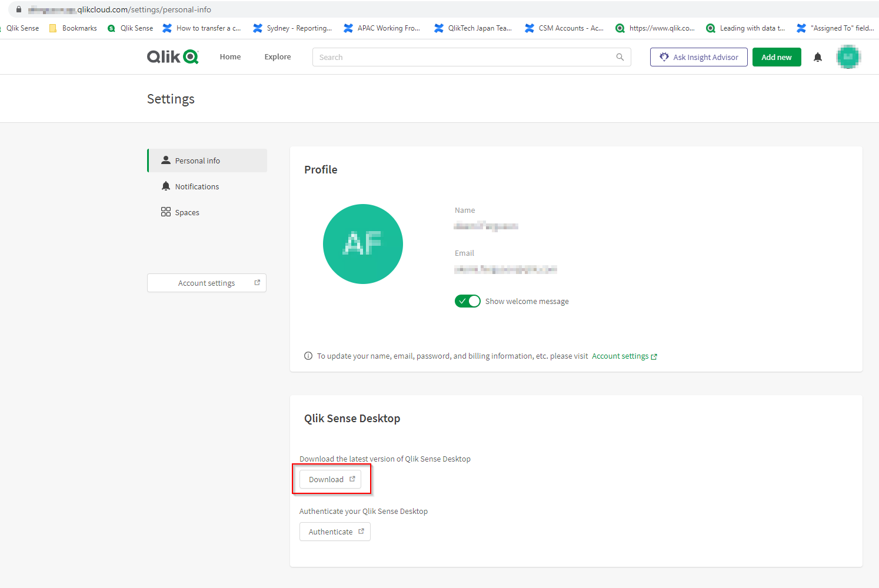Screen dimensions: 879x588
Task: Click the lock icon in address bar
Action: (x=19, y=9)
